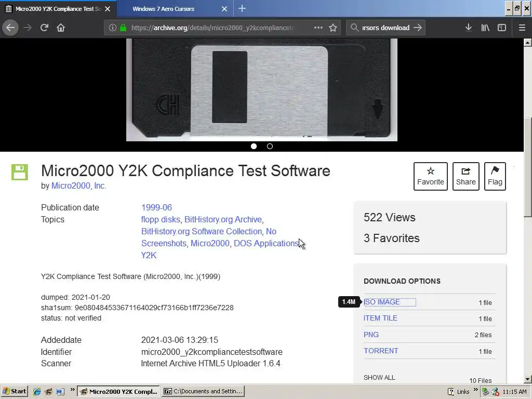Open a new tab with plus button
Viewport: 532px width, 399px height.
click(242, 9)
